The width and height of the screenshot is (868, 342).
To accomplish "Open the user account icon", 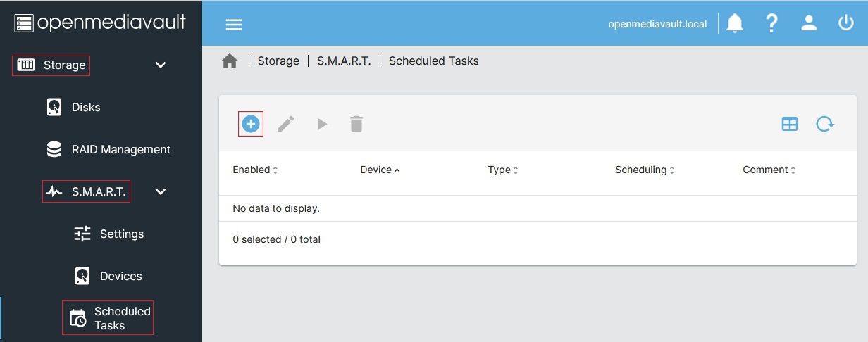I will point(809,23).
